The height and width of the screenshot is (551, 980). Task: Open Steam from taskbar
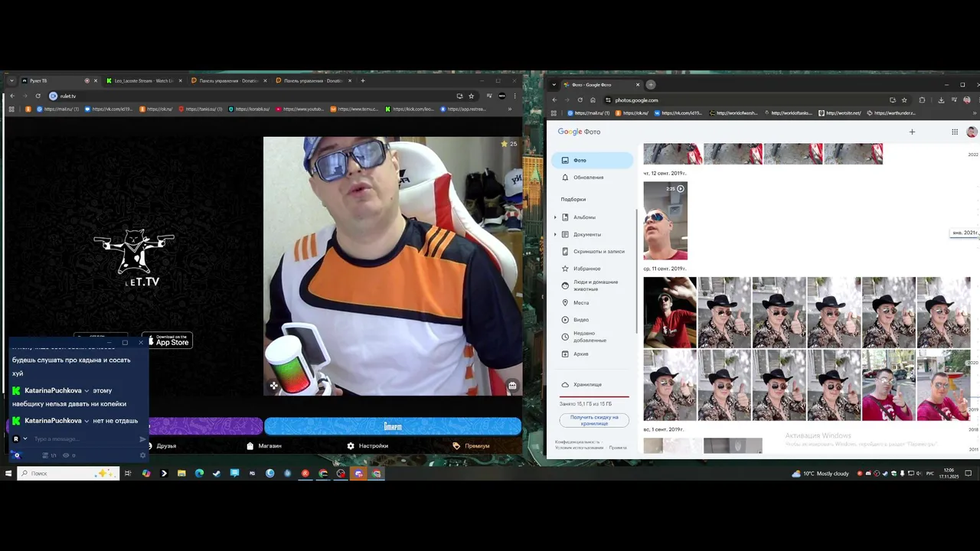217,474
